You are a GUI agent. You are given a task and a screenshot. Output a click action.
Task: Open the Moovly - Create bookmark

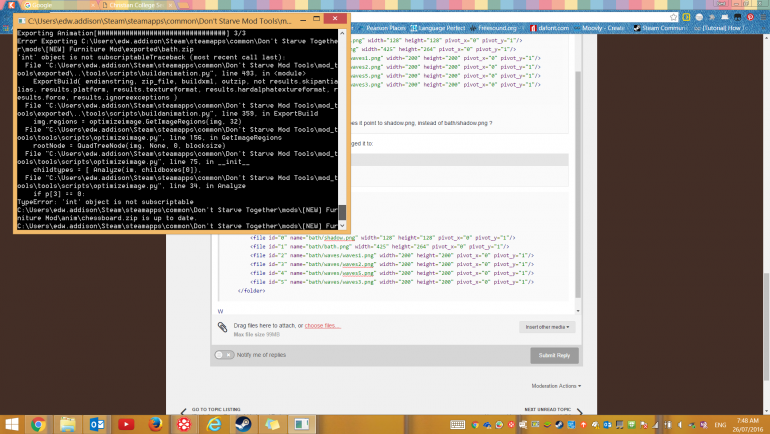599,28
